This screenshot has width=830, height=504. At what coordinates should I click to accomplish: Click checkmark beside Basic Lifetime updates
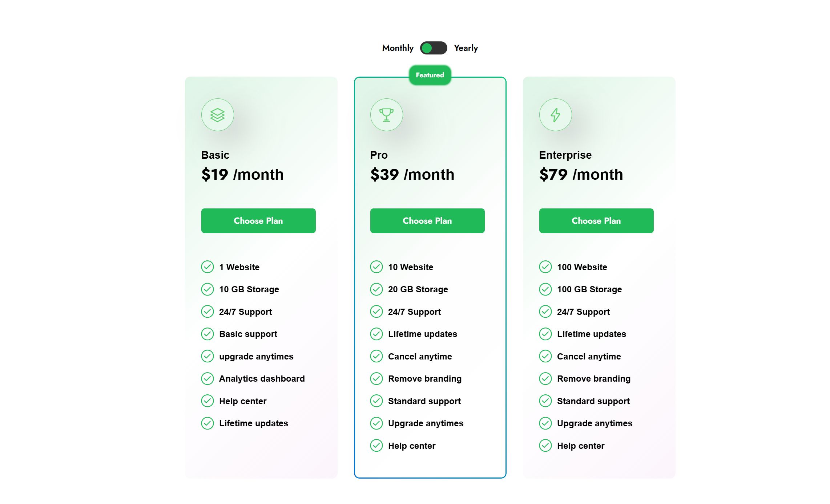click(x=207, y=423)
